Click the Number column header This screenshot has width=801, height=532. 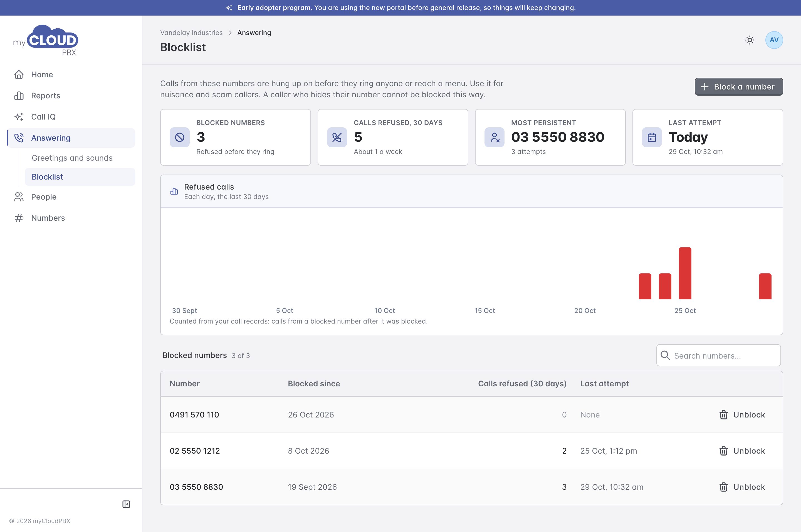coord(185,384)
